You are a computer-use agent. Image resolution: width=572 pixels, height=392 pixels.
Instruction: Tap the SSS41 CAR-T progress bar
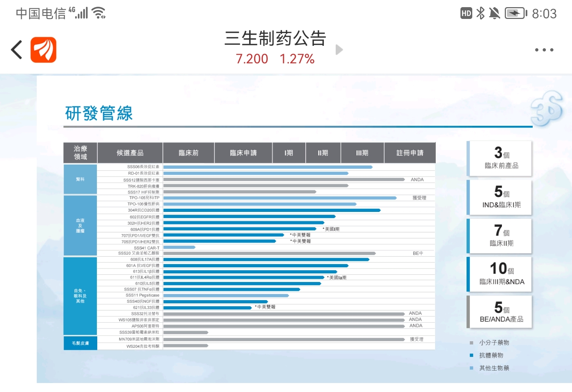[179, 247]
